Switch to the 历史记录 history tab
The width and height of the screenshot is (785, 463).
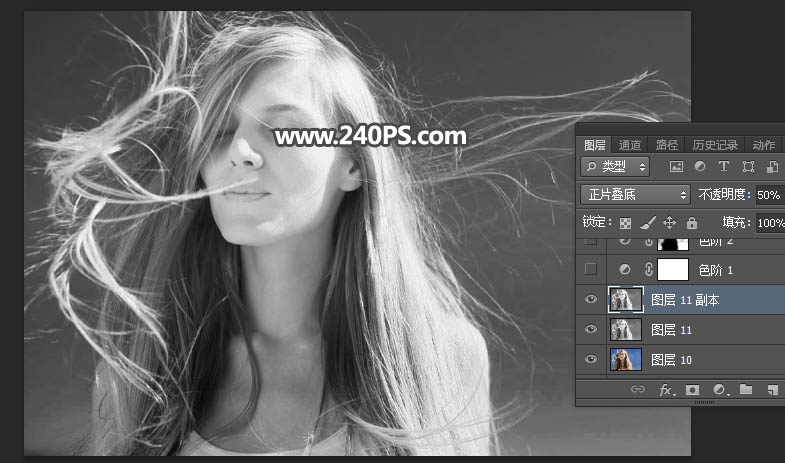pyautogui.click(x=715, y=145)
